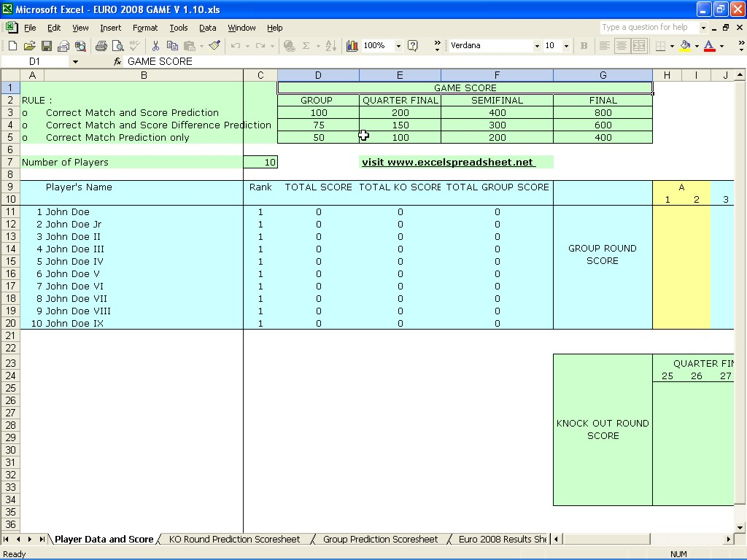Click the Open file folder icon
Image resolution: width=747 pixels, height=560 pixels.
point(29,46)
